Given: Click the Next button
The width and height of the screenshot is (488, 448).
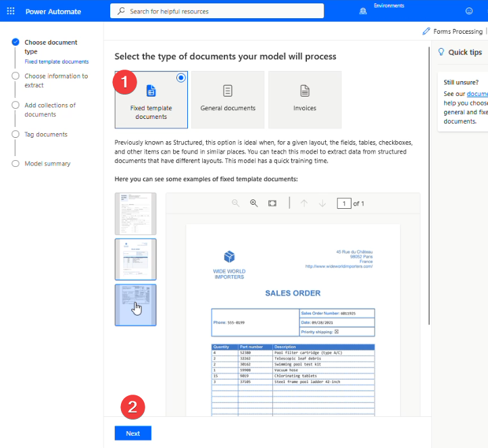Looking at the screenshot, I should 133,433.
